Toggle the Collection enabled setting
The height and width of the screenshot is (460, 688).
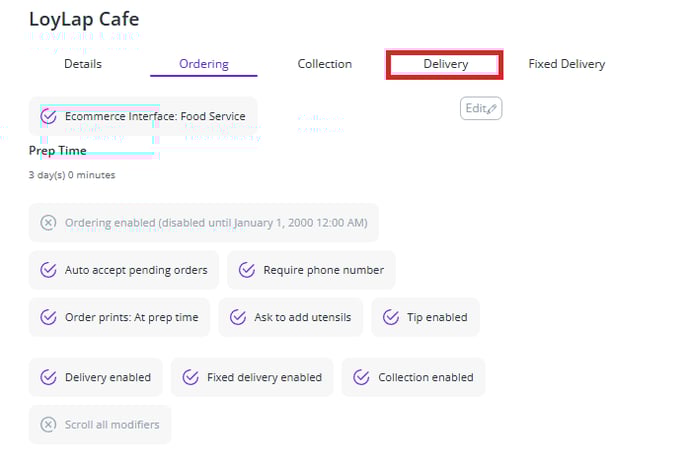[413, 377]
